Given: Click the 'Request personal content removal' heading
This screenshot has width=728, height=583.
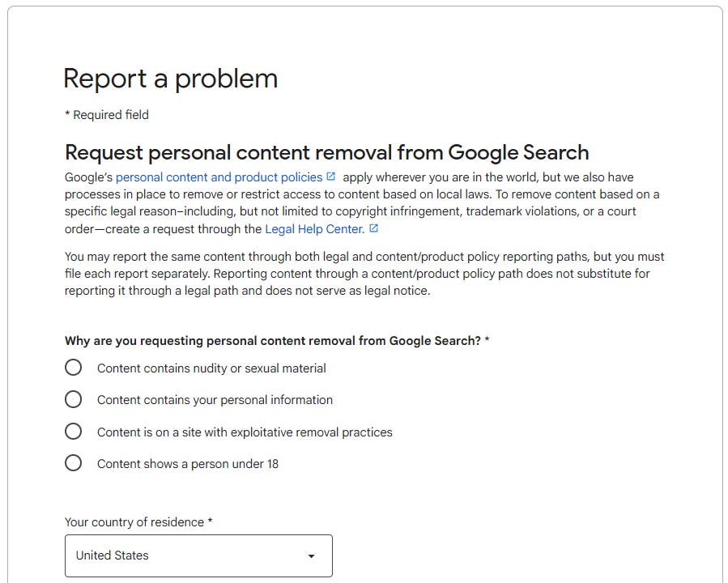Looking at the screenshot, I should point(326,152).
